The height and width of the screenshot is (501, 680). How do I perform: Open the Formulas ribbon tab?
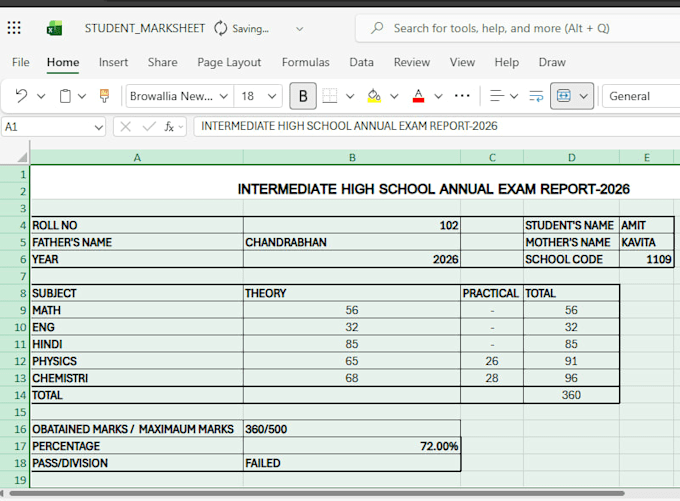(305, 62)
